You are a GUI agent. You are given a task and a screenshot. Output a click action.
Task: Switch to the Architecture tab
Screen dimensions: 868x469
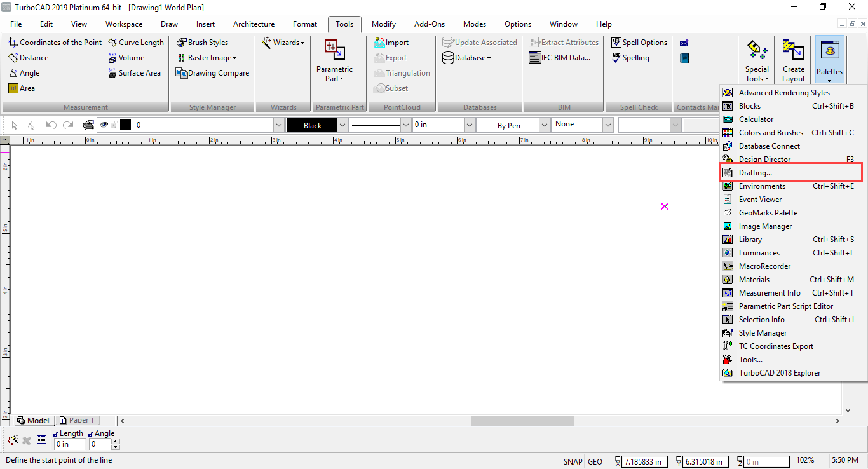[254, 24]
